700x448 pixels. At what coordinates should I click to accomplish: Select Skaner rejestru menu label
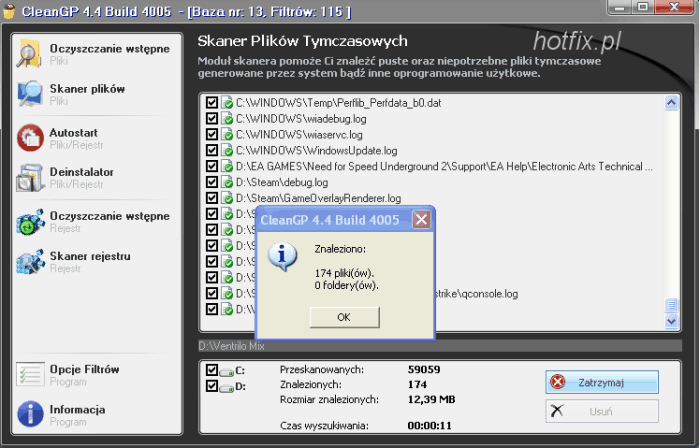coord(90,257)
